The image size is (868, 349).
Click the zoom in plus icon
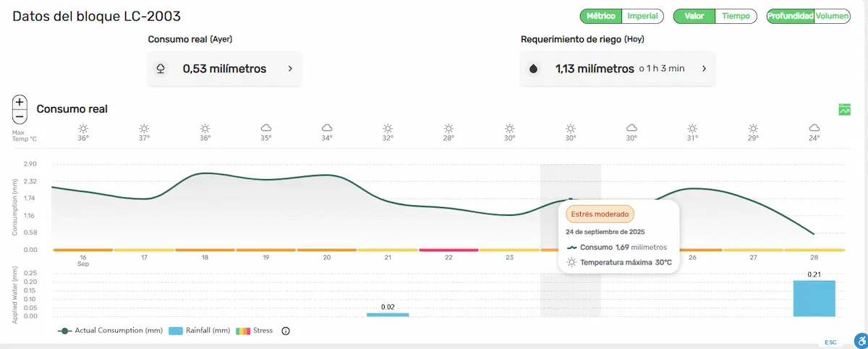[20, 102]
